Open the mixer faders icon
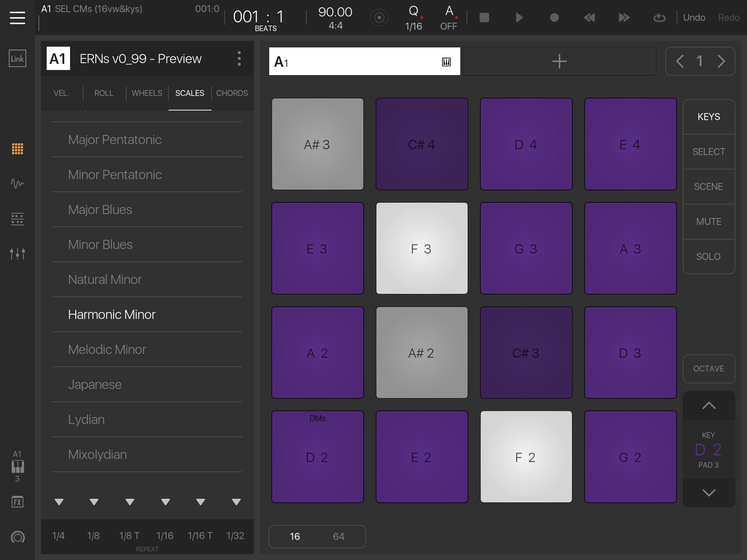Screen dimensions: 747x560 (x=18, y=253)
